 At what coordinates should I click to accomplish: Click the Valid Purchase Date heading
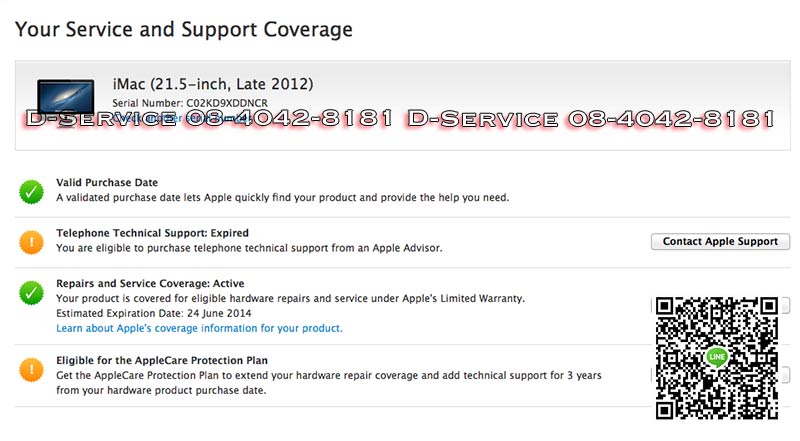[107, 183]
